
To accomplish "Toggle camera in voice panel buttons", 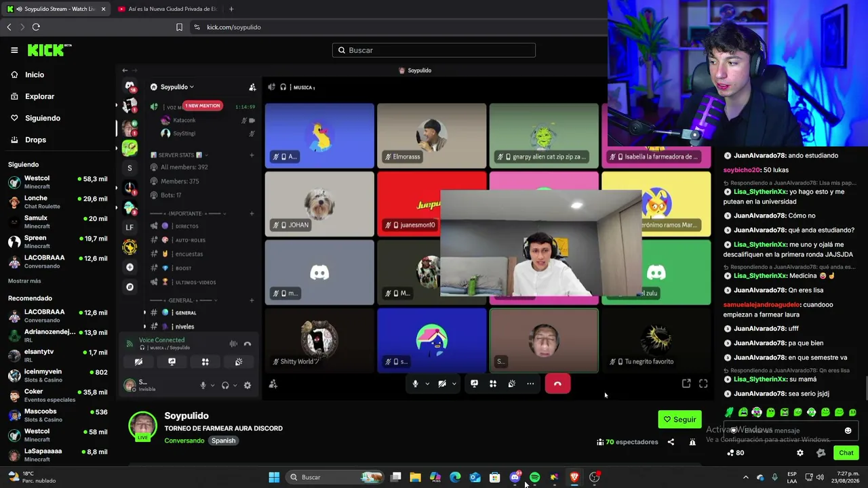I will point(138,362).
